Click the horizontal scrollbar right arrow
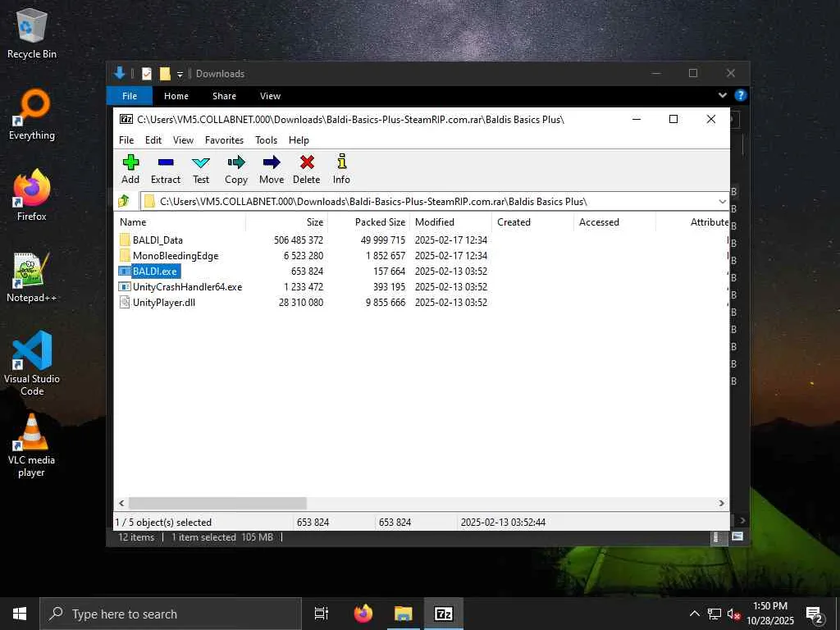 (x=721, y=503)
